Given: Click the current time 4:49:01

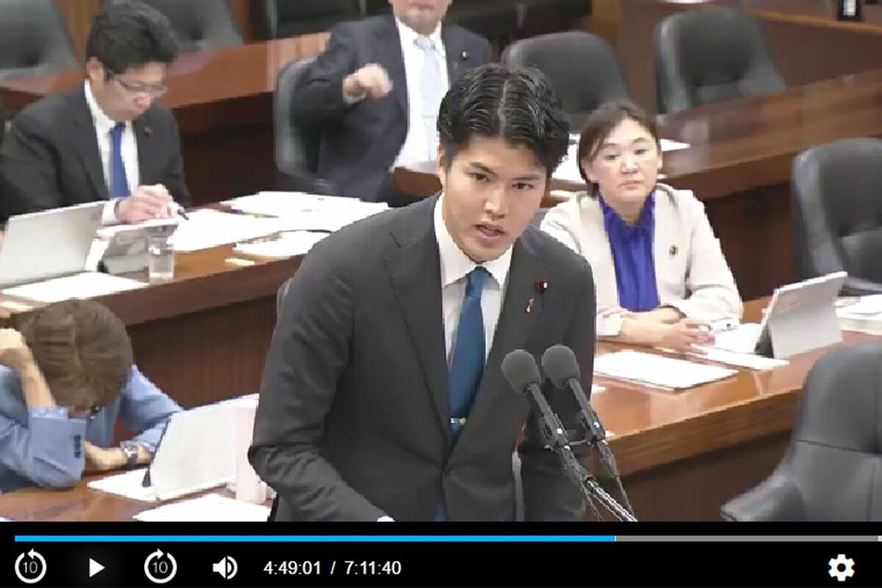Looking at the screenshot, I should pos(292,568).
